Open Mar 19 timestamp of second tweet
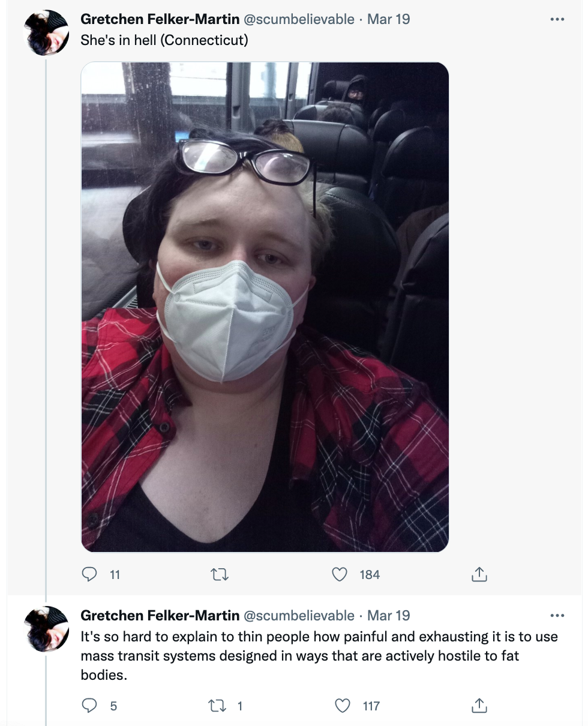 388,616
